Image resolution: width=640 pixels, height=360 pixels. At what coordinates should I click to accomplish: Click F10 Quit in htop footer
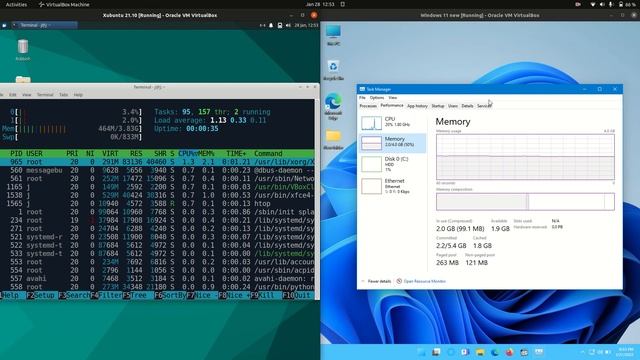298,295
